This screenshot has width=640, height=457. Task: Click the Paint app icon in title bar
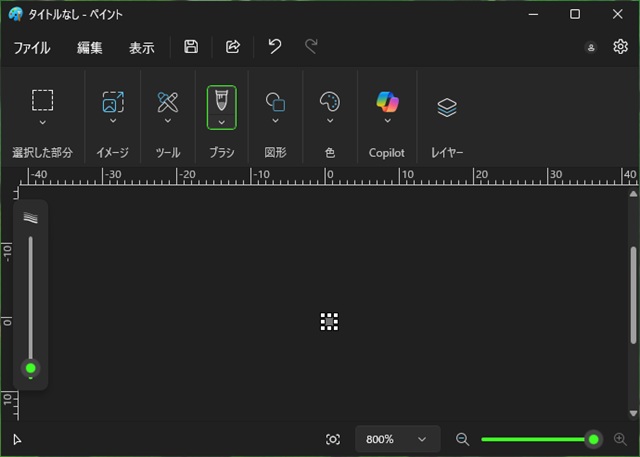click(x=16, y=14)
